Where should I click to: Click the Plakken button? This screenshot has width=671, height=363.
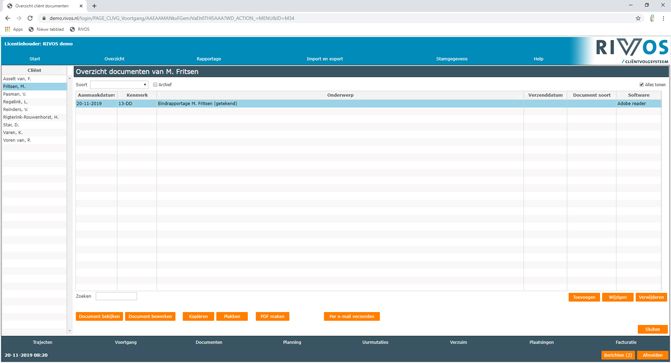coord(232,316)
